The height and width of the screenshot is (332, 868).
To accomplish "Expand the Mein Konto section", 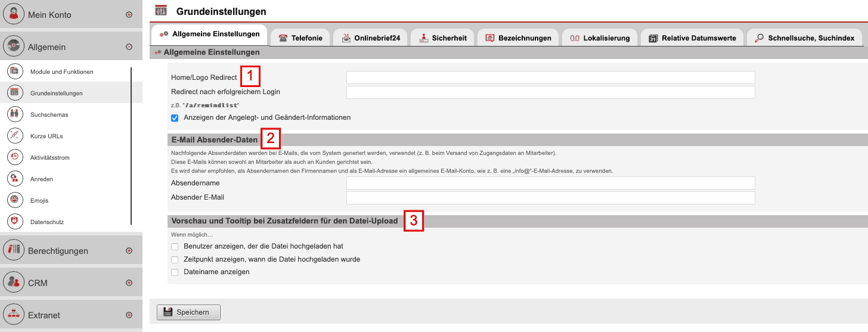I will pyautogui.click(x=129, y=15).
